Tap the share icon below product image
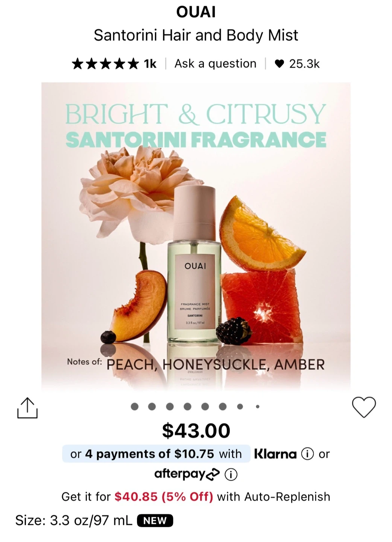The height and width of the screenshot is (542, 392). 27,407
